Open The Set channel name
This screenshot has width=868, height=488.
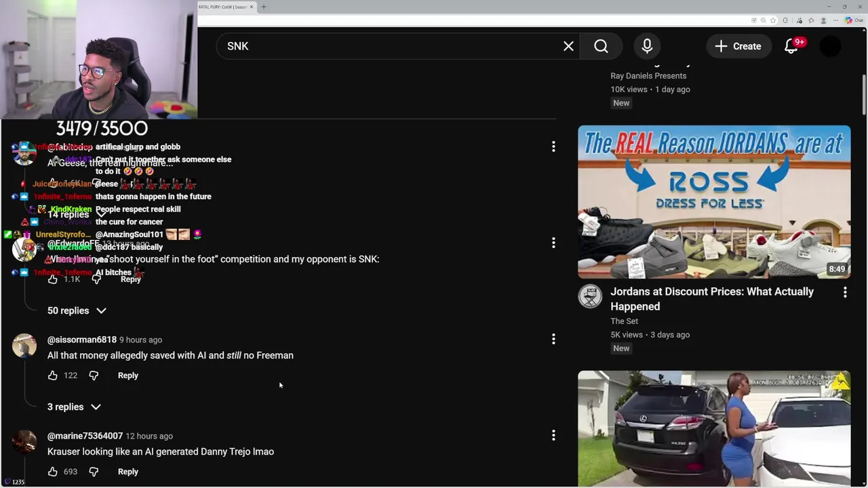[624, 321]
